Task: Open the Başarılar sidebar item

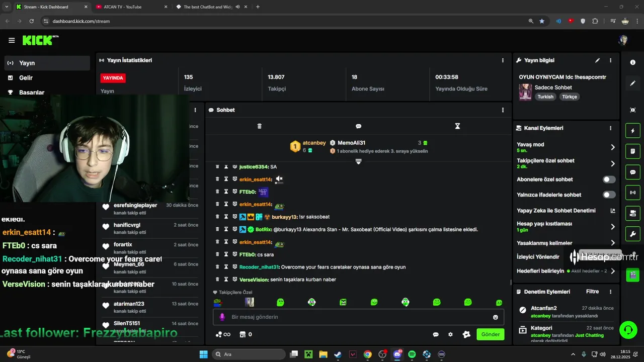Action: [47, 93]
